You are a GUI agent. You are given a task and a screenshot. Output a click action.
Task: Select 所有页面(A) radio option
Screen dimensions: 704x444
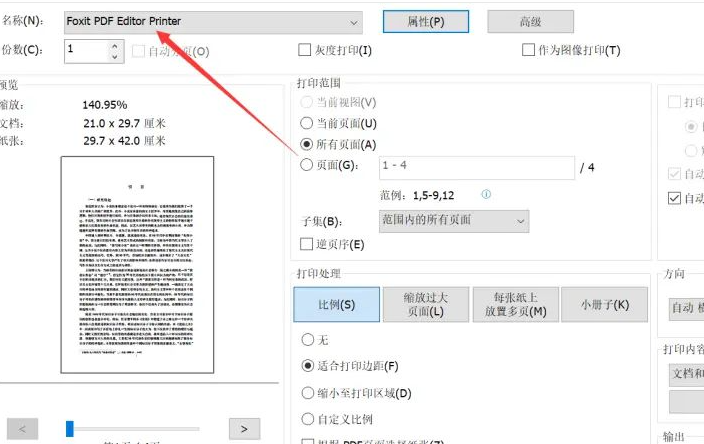[306, 144]
